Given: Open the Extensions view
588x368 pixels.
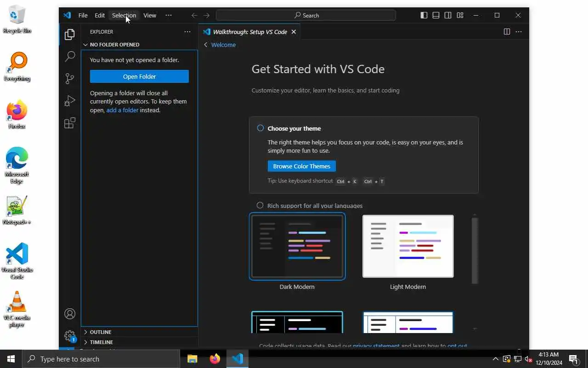Looking at the screenshot, I should (70, 123).
